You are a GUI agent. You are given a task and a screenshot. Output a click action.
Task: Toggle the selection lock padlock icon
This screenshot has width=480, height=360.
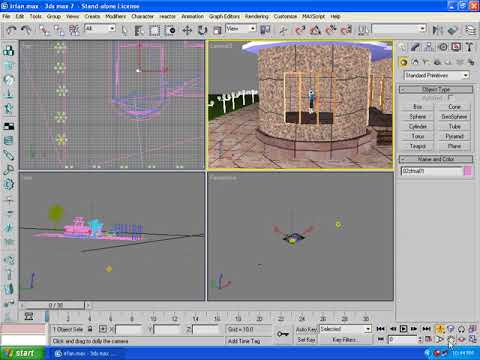click(90, 329)
